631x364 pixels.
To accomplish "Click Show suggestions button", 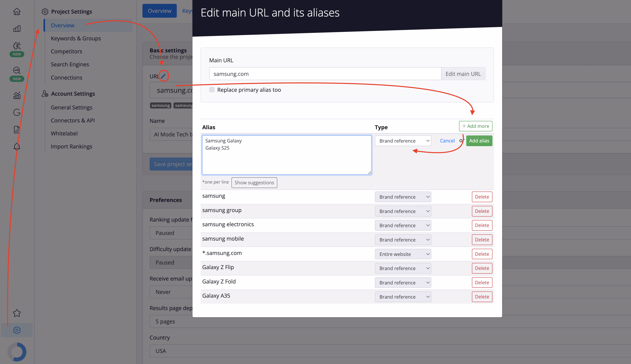I will tap(254, 183).
